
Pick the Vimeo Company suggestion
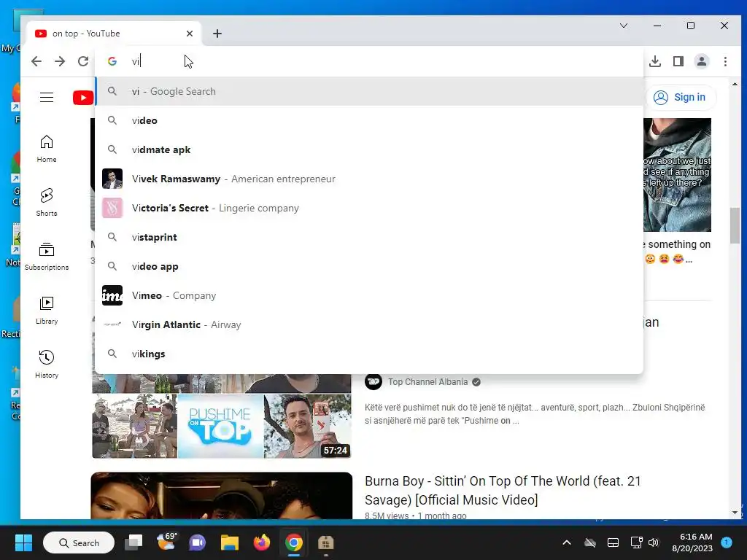click(369, 295)
